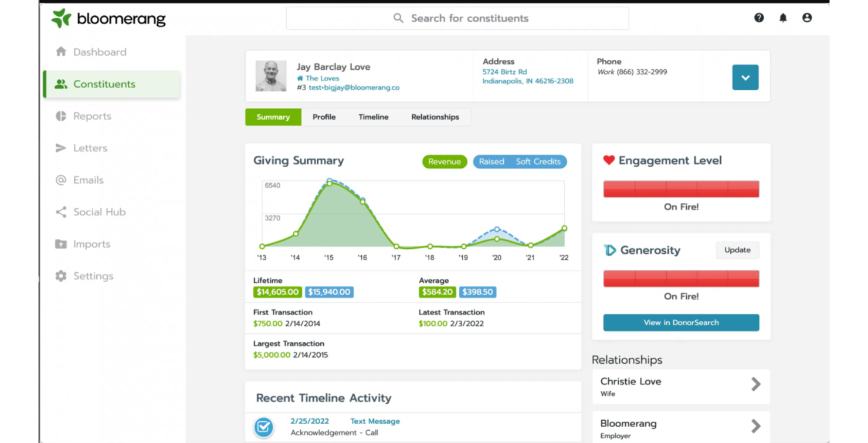
Task: Click the Imports folder icon
Action: point(61,244)
